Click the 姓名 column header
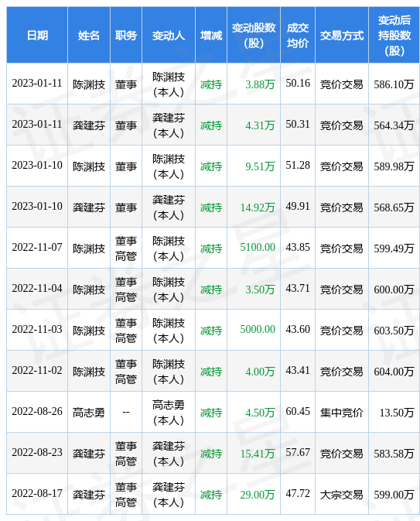420x521 pixels. [89, 35]
